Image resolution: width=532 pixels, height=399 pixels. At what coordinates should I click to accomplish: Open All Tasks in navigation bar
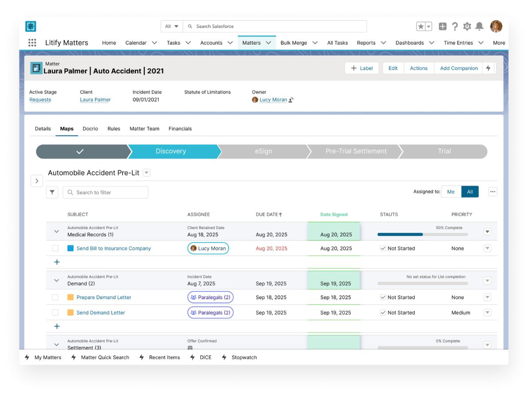(x=337, y=43)
